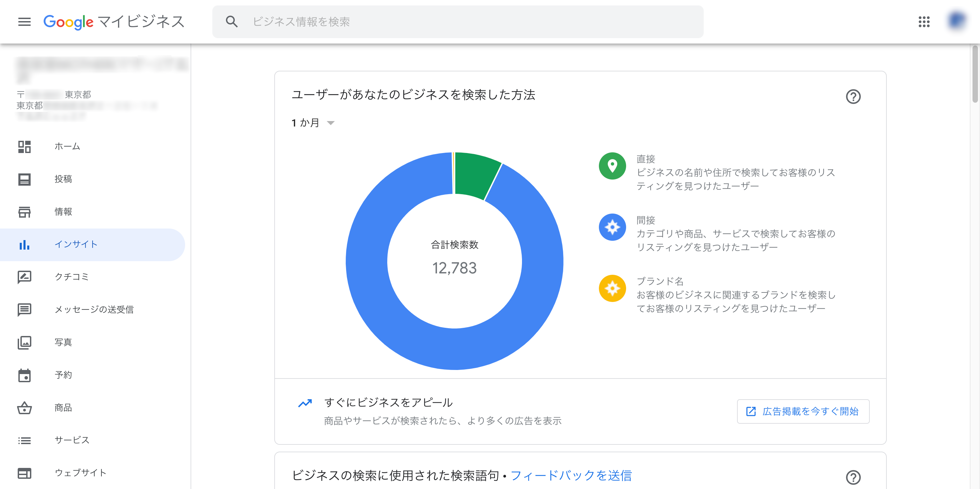Click the page vertical scrollbar
The image size is (980, 489).
(975, 74)
